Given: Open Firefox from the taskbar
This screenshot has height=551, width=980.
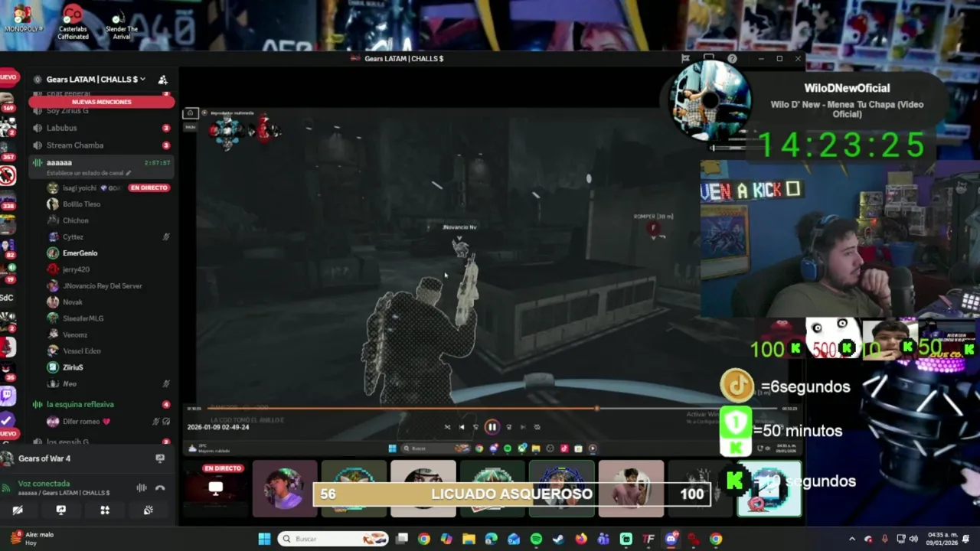Looking at the screenshot, I should (x=581, y=539).
